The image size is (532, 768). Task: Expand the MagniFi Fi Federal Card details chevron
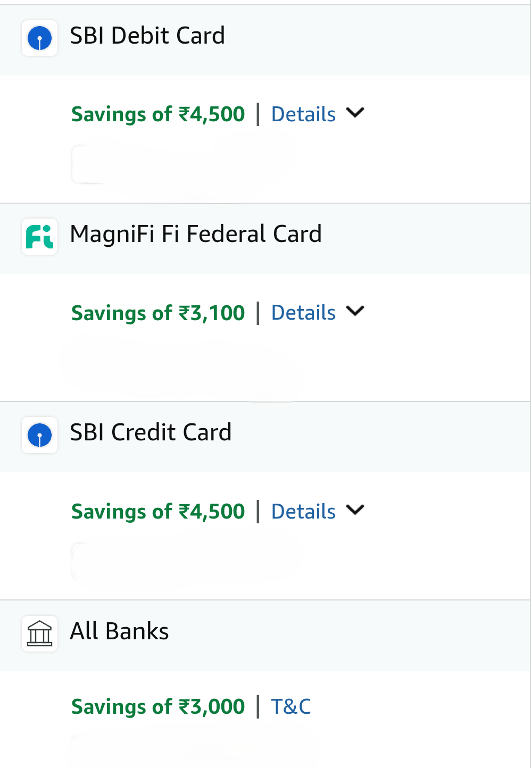tap(355, 311)
